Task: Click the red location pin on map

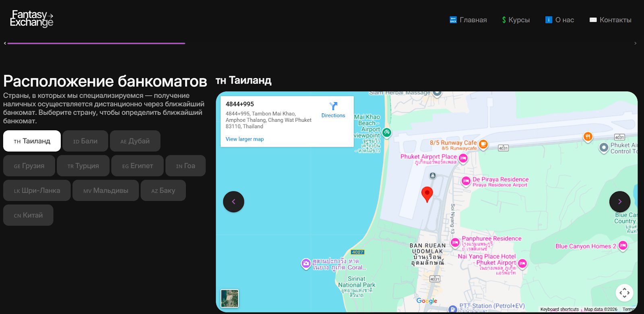Action: pos(427,194)
